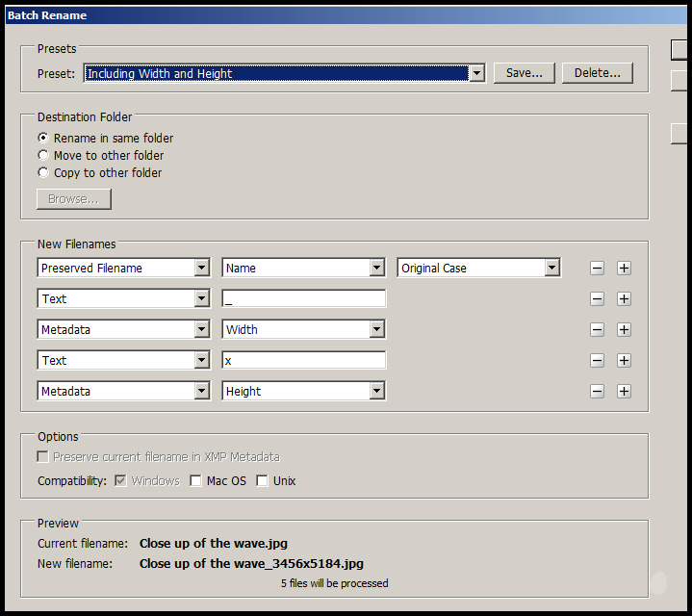Open the Preserved Filename type dropdown
The width and height of the screenshot is (692, 616).
[201, 269]
